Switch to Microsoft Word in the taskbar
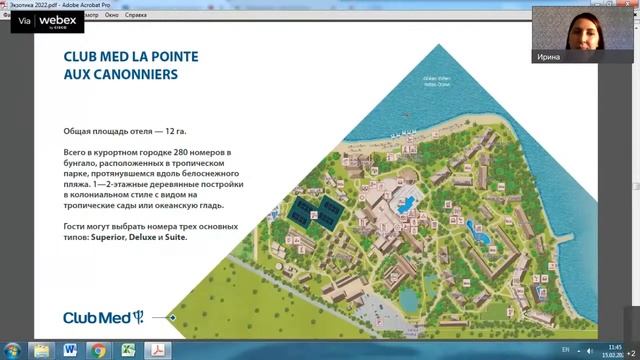The image size is (640, 360). [x=70, y=351]
